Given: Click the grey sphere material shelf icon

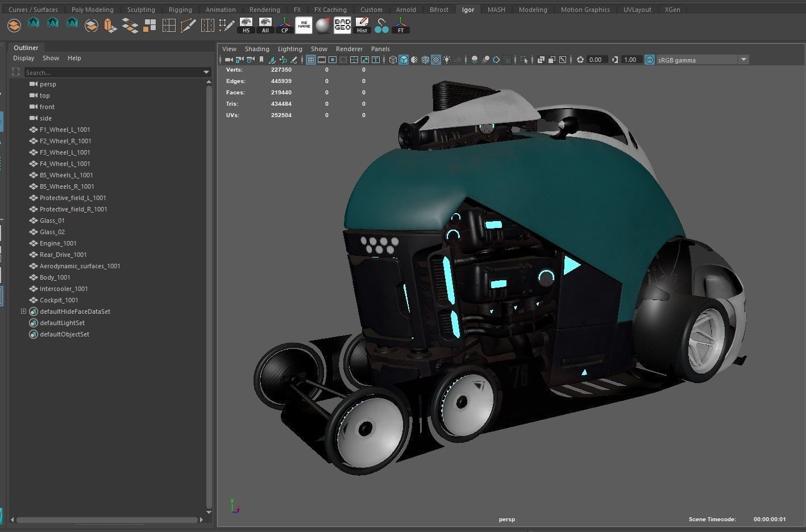Looking at the screenshot, I should coord(323,26).
